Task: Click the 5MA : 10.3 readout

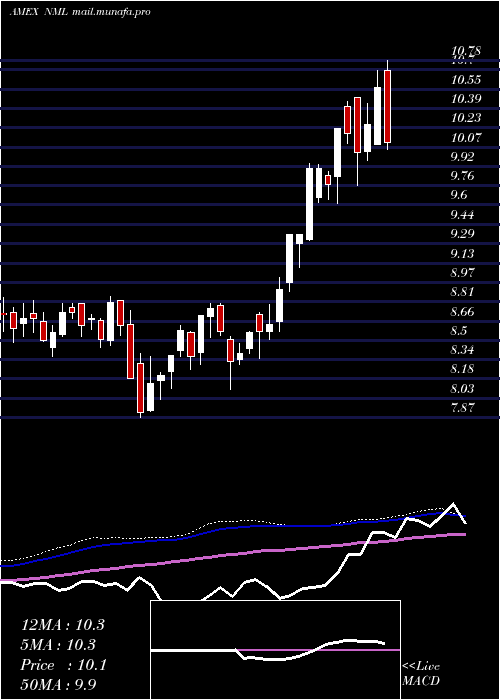Action: tap(59, 645)
